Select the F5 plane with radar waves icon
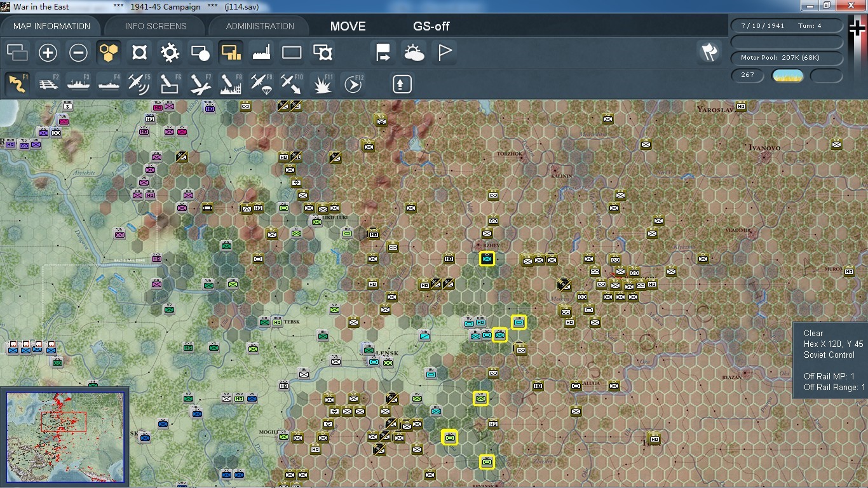 click(x=139, y=84)
